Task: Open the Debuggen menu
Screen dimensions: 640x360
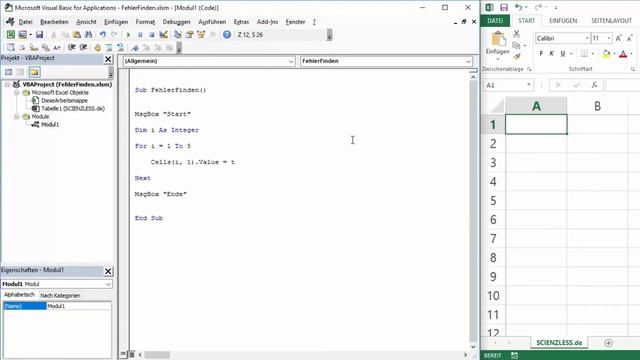Action: pyautogui.click(x=176, y=22)
